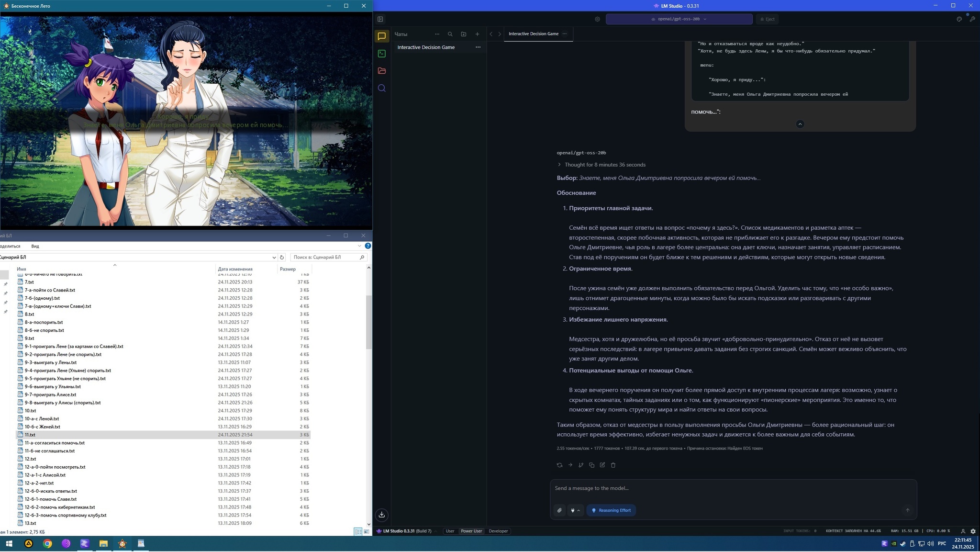Switch to Developer mode

pos(498,531)
